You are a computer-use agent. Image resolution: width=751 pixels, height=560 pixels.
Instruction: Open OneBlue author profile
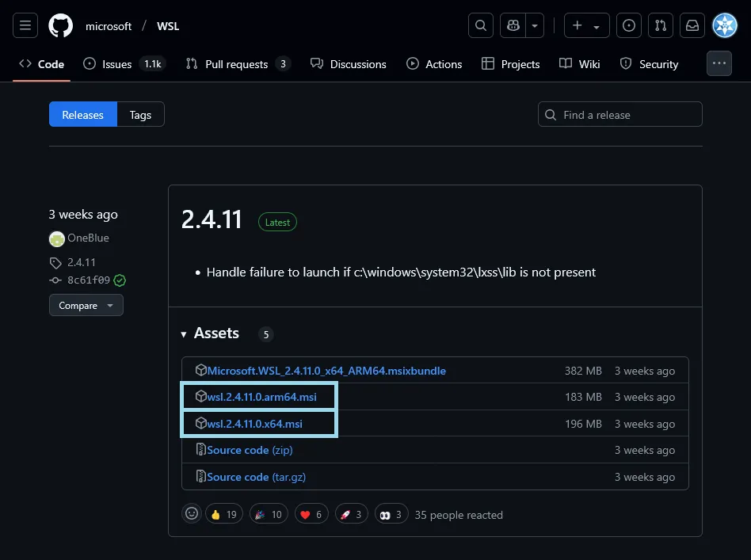click(88, 238)
